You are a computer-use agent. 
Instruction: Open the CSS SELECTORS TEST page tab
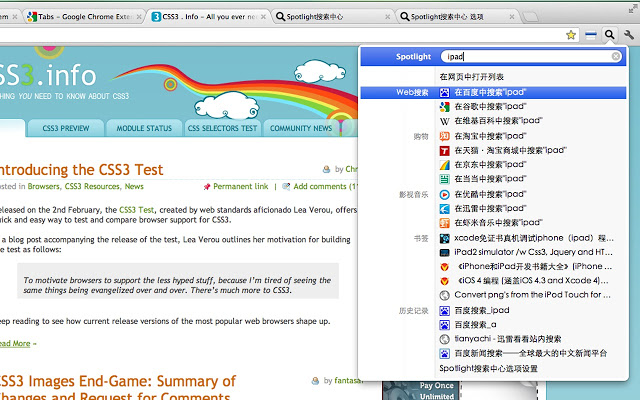point(222,128)
